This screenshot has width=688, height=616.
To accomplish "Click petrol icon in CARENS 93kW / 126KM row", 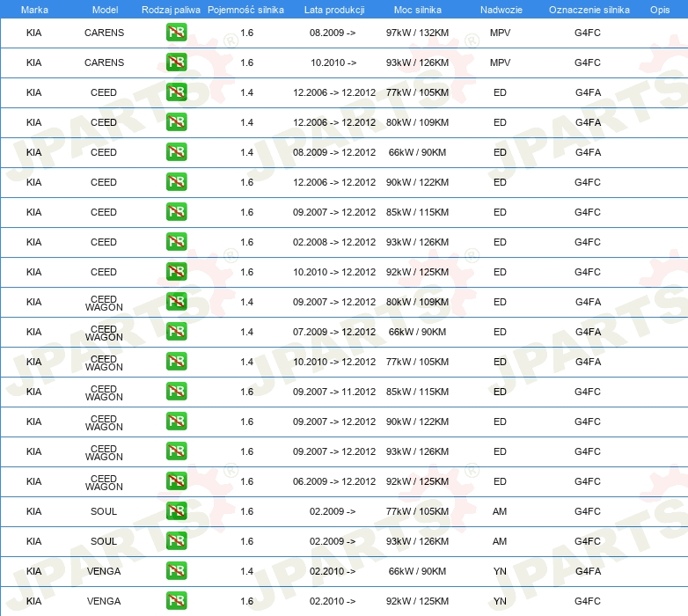I will pos(176,62).
